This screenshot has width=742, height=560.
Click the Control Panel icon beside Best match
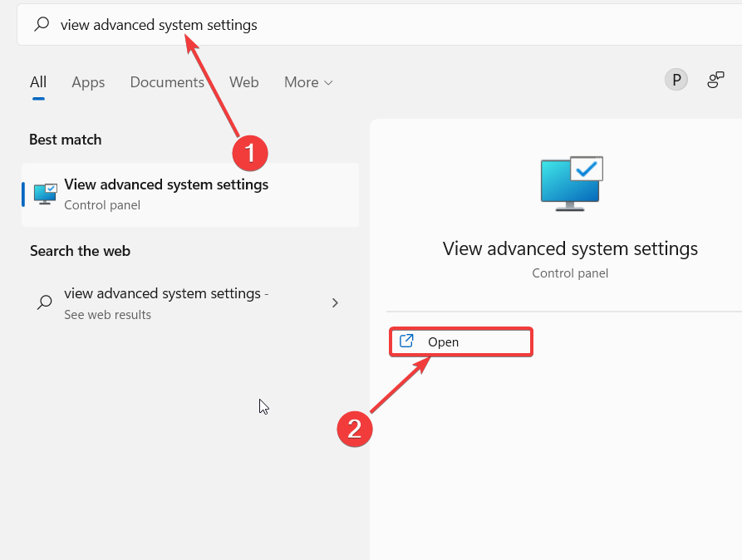pyautogui.click(x=44, y=193)
